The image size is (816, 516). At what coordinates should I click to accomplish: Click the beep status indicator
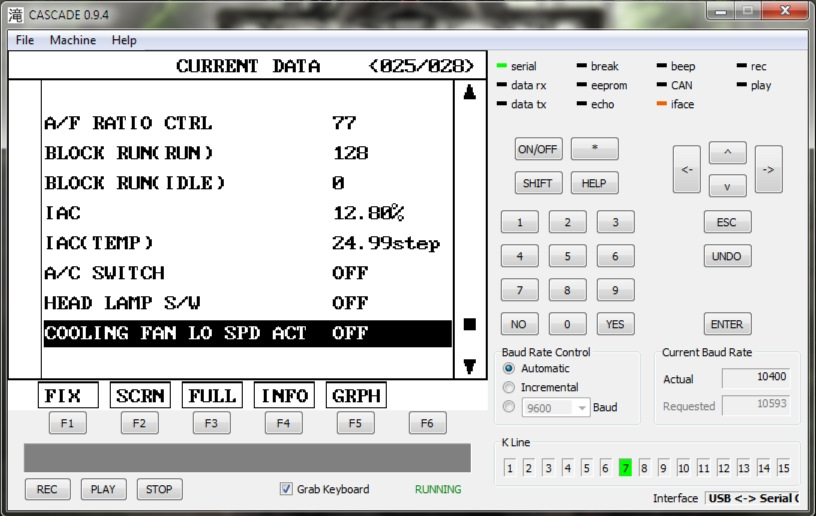661,66
